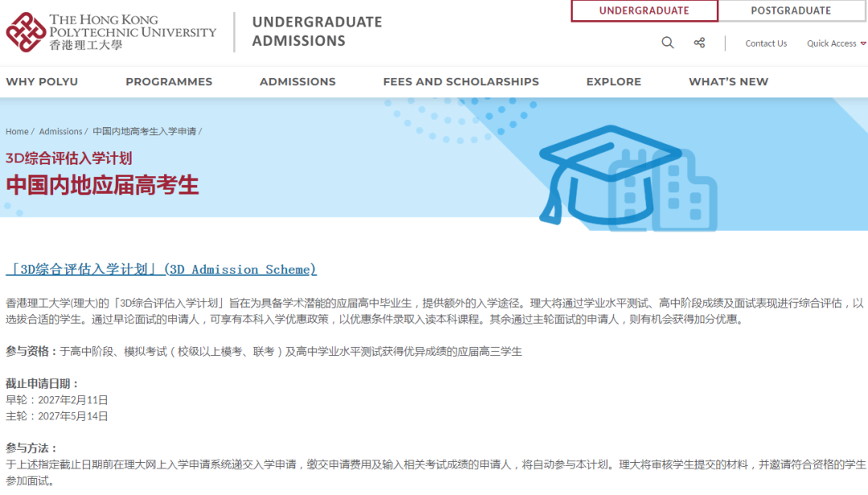Click the Home breadcrumb link
868x495 pixels.
(x=17, y=131)
